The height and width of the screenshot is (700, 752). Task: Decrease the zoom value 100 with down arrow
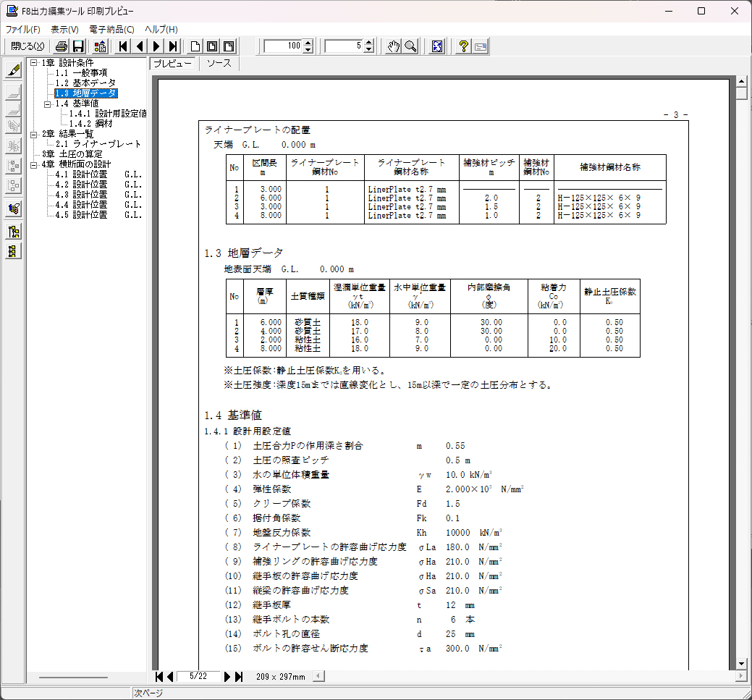308,50
